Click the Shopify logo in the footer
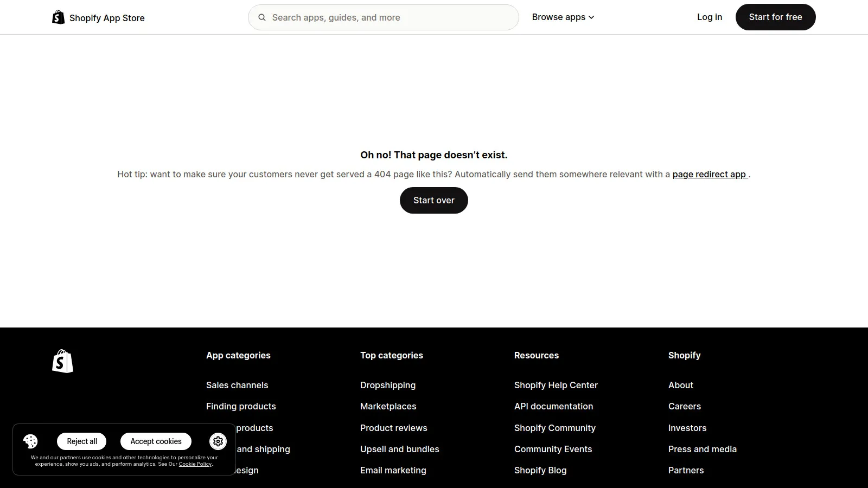This screenshot has height=488, width=868. [x=62, y=361]
